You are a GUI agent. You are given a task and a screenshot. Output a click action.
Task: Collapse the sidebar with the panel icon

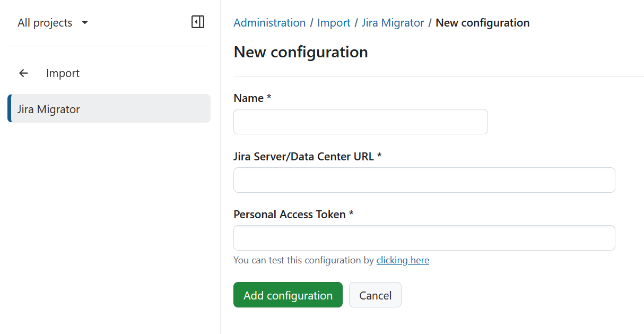pyautogui.click(x=198, y=22)
